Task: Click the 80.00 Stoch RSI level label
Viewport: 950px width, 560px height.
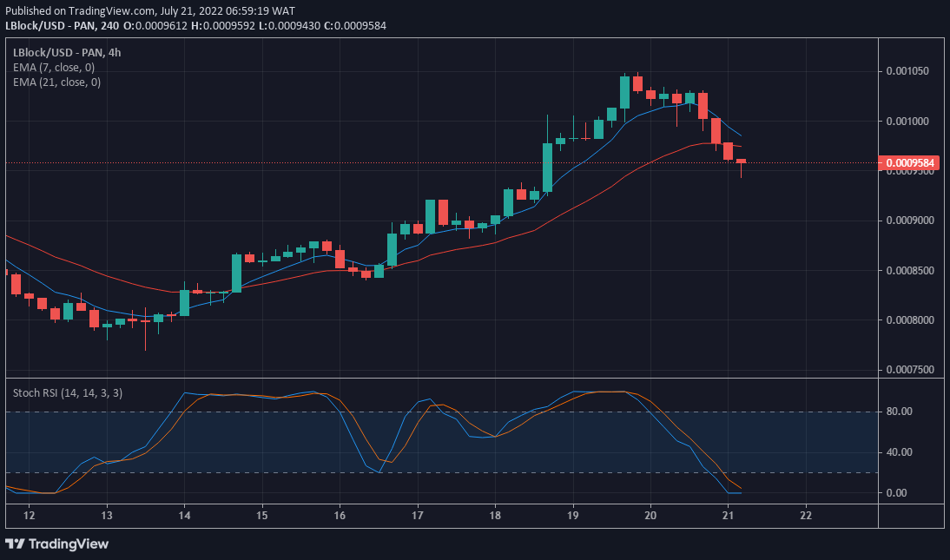Action: click(899, 412)
